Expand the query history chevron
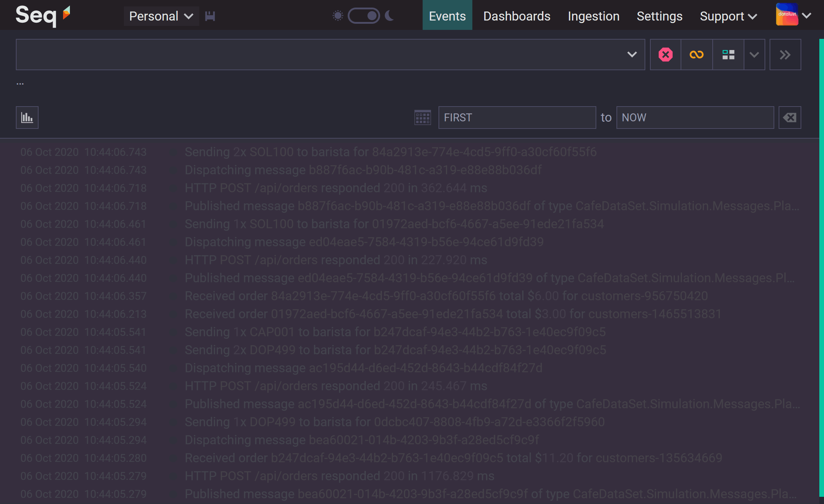Image resolution: width=824 pixels, height=504 pixels. coord(632,55)
